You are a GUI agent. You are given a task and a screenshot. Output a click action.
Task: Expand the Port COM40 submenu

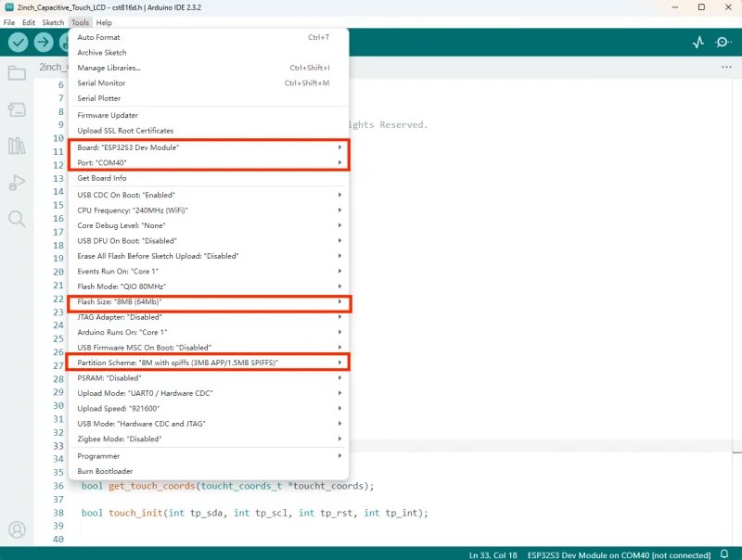pyautogui.click(x=208, y=162)
